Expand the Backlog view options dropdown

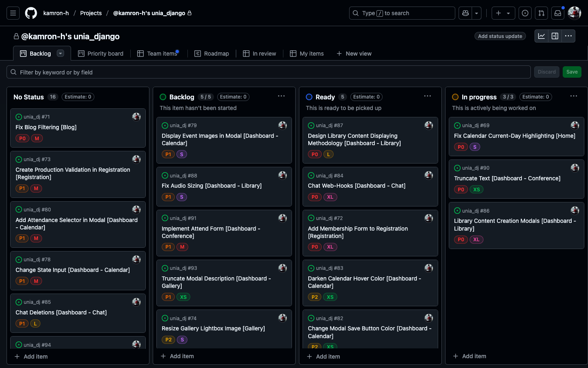point(60,53)
